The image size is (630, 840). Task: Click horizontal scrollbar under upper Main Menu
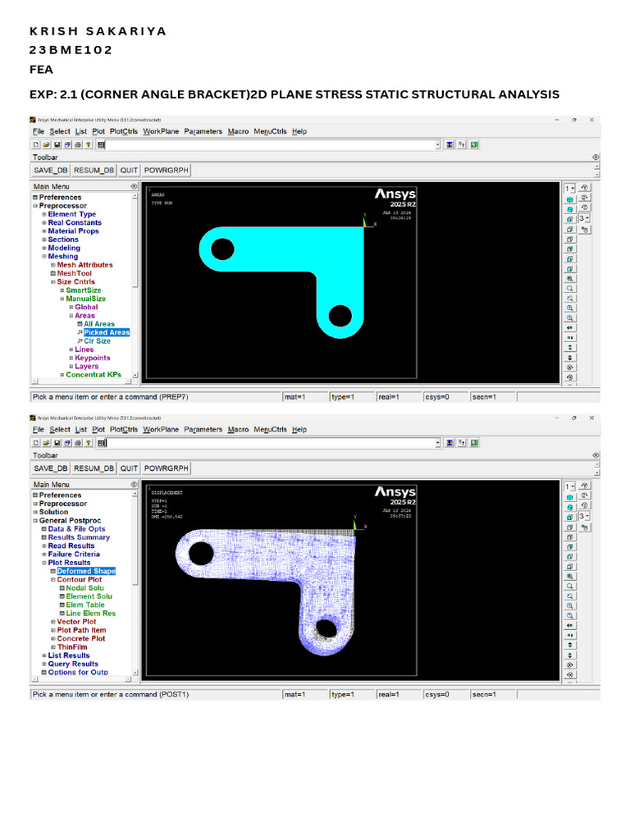(81, 381)
